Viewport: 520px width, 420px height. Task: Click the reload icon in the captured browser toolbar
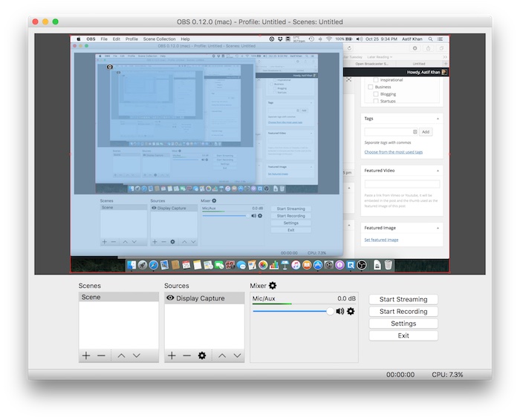pos(349,48)
